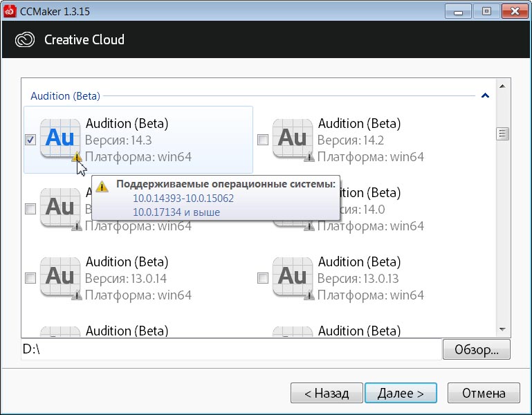
Task: Maximize the CCMaker window
Action: [x=486, y=12]
